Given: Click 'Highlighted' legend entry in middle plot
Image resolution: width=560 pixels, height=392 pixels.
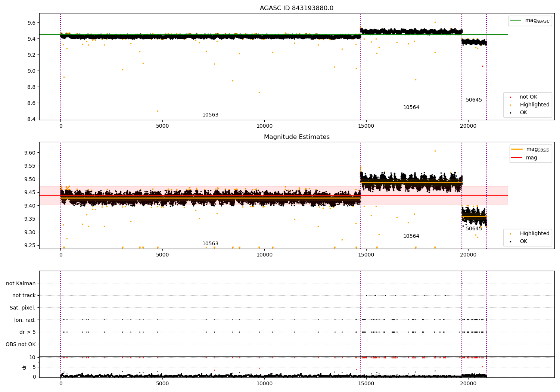Looking at the screenshot, I should coord(530,234).
